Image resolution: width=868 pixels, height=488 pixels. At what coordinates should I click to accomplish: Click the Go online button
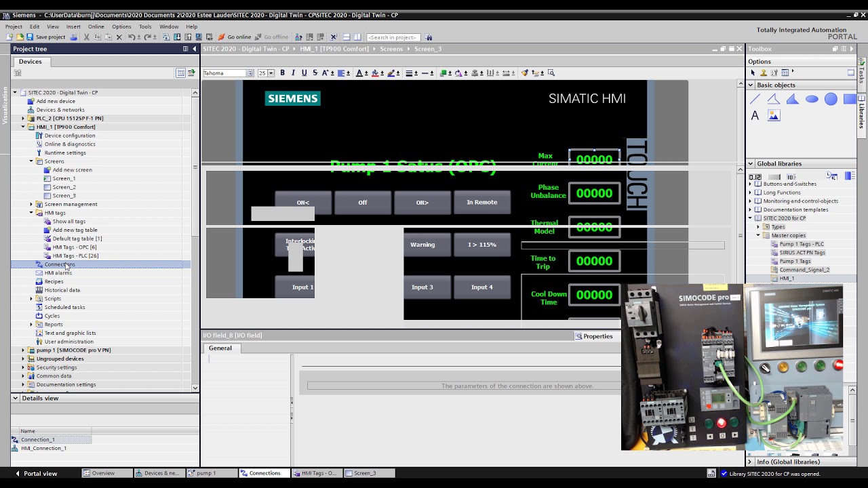[x=234, y=37]
